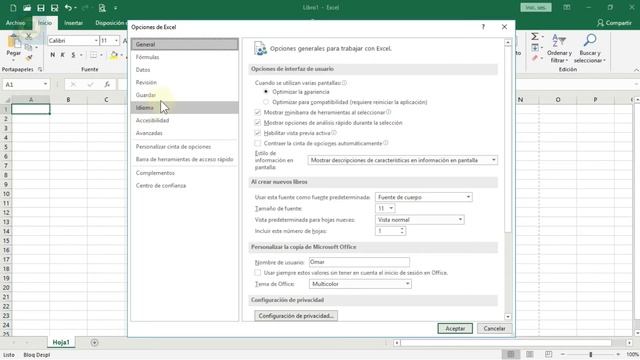640x360 pixels.
Task: Select Optimizar para compatibilidad radio button
Action: (266, 102)
